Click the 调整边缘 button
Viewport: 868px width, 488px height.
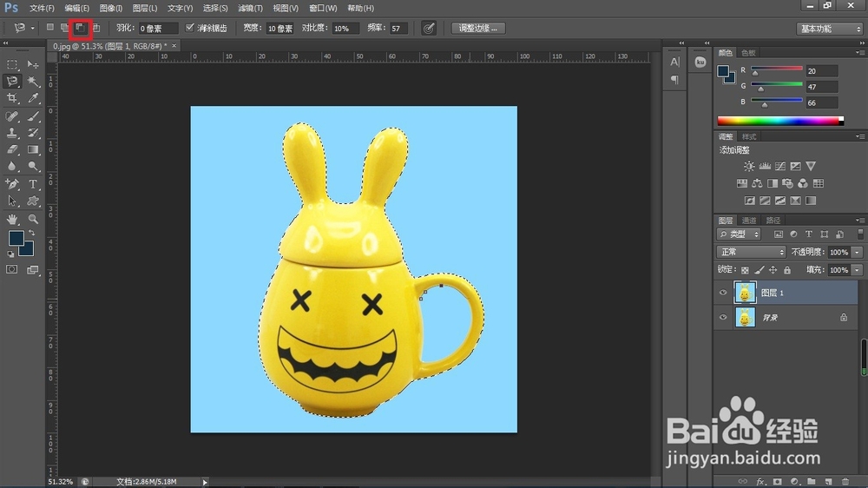[x=478, y=29]
